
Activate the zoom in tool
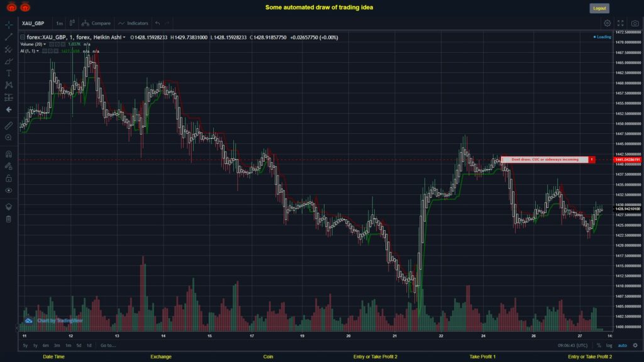9,138
